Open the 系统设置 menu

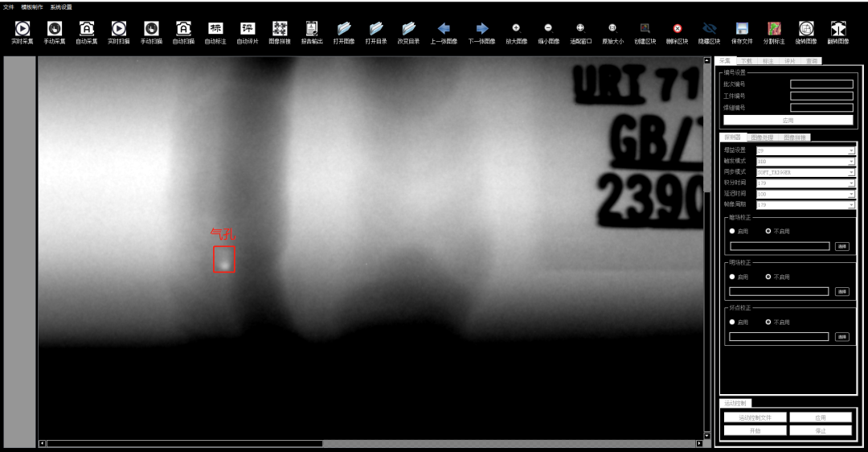[x=61, y=6]
